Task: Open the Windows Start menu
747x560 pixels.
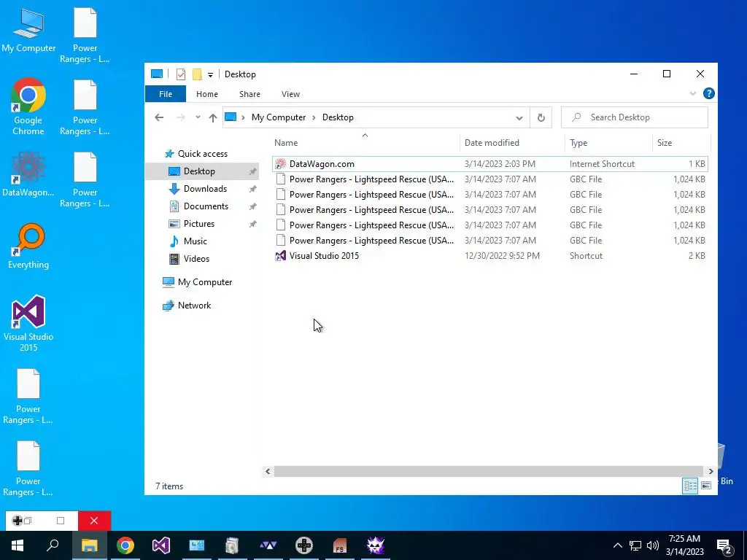Action: pyautogui.click(x=18, y=545)
